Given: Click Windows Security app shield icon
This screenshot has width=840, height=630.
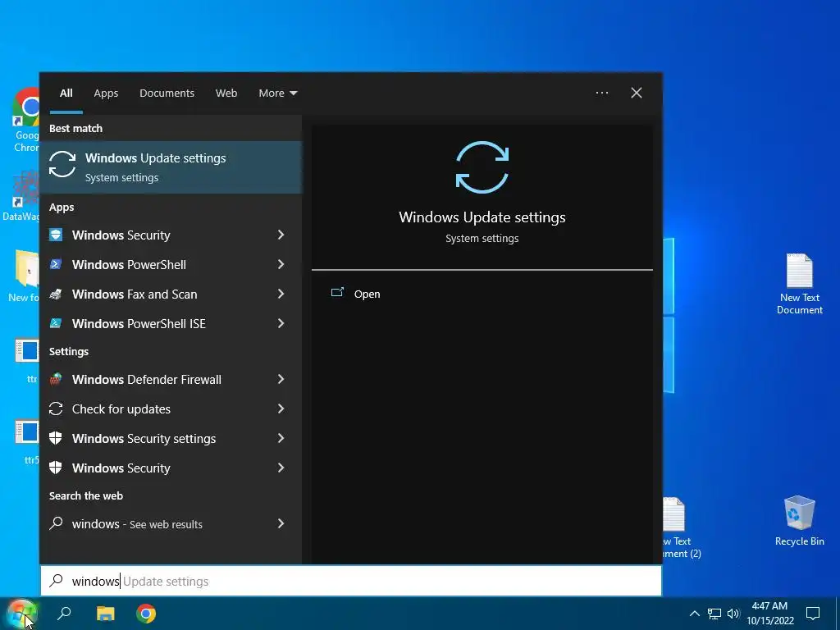Looking at the screenshot, I should 56,235.
